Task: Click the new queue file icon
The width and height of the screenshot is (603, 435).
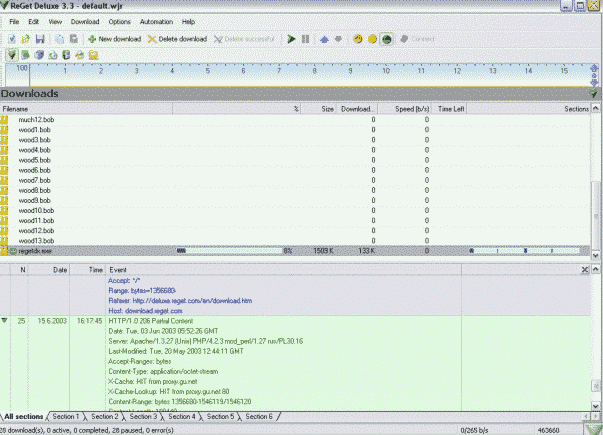Action: click(12, 39)
